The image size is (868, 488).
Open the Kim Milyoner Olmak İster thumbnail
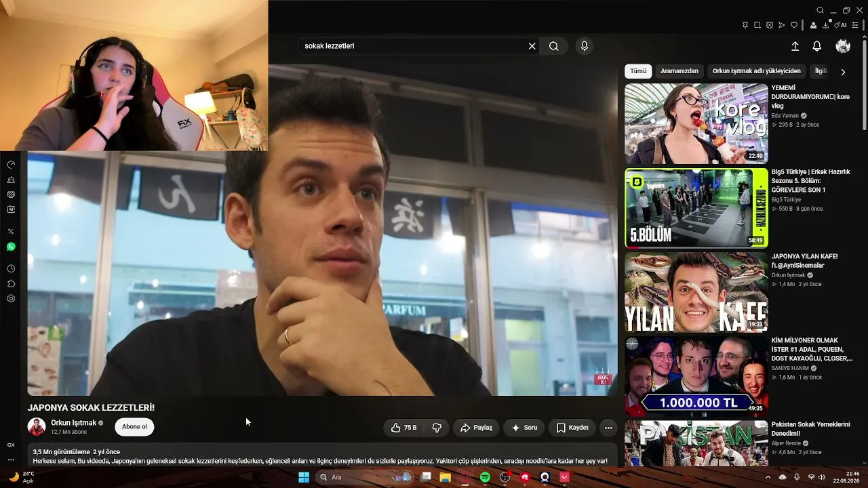tap(696, 376)
